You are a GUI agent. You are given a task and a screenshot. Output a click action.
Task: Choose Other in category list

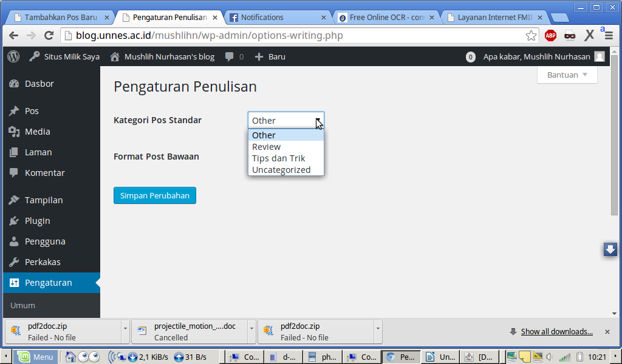pos(286,135)
